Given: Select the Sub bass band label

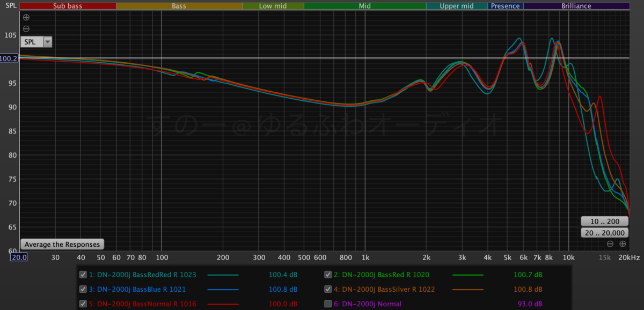Looking at the screenshot, I should click(x=67, y=6).
